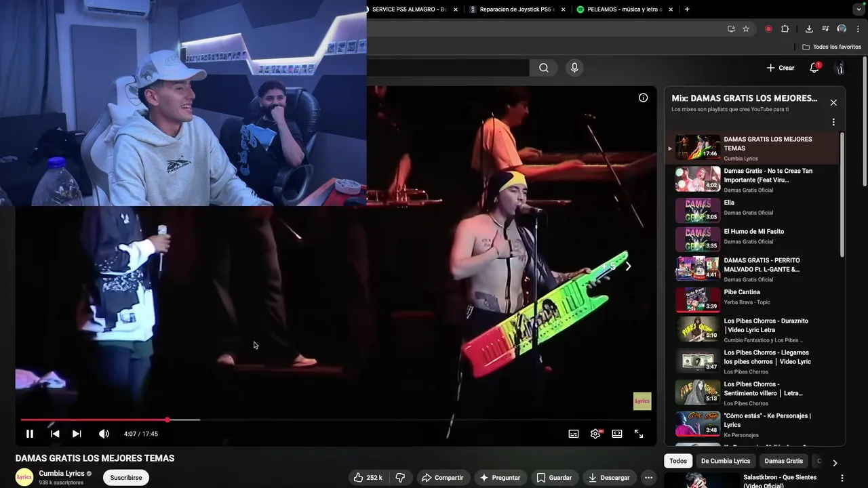The image size is (868, 488).
Task: Click the YouTube search magnifier button
Action: point(544,68)
